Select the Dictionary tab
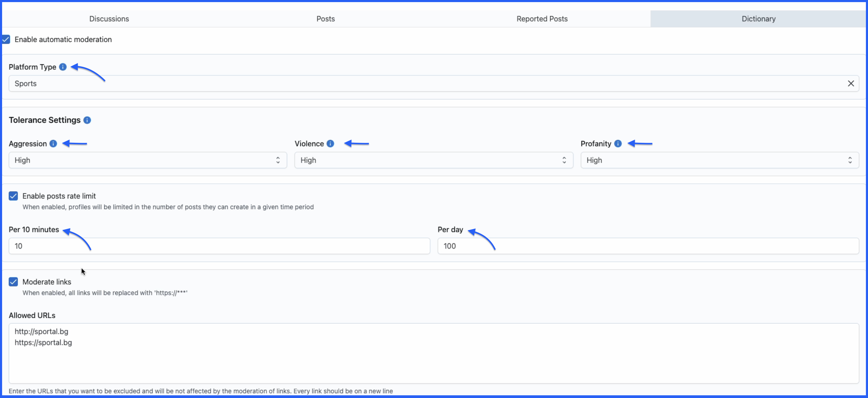 pos(758,19)
